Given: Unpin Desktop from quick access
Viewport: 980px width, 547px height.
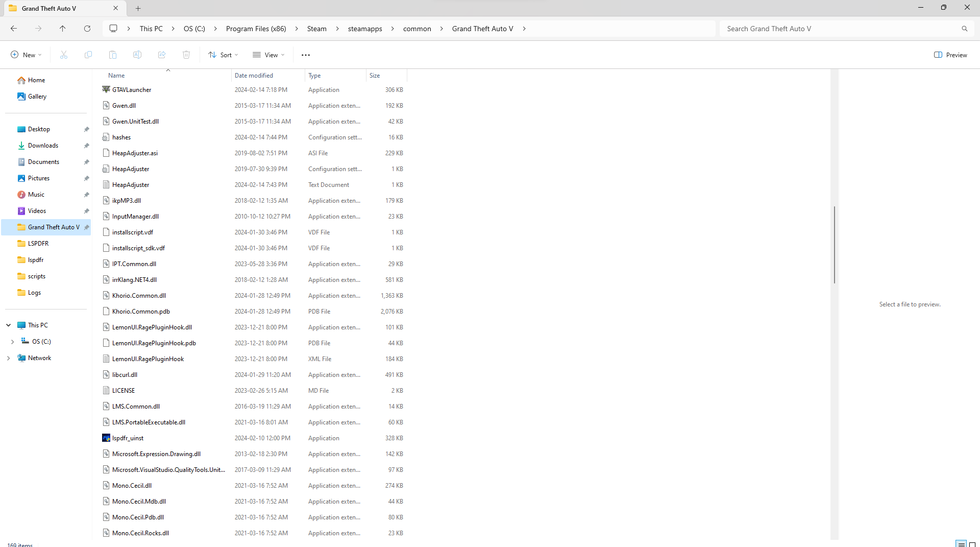Looking at the screenshot, I should pyautogui.click(x=87, y=129).
